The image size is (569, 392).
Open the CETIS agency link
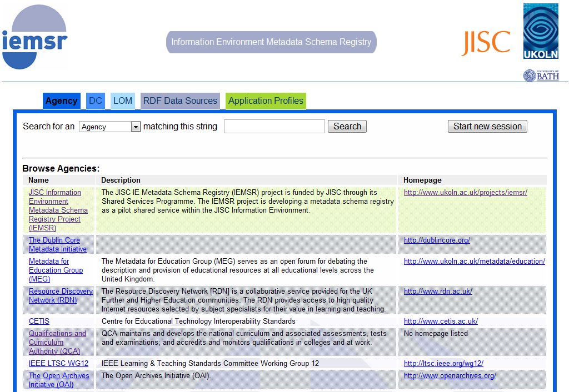(39, 321)
